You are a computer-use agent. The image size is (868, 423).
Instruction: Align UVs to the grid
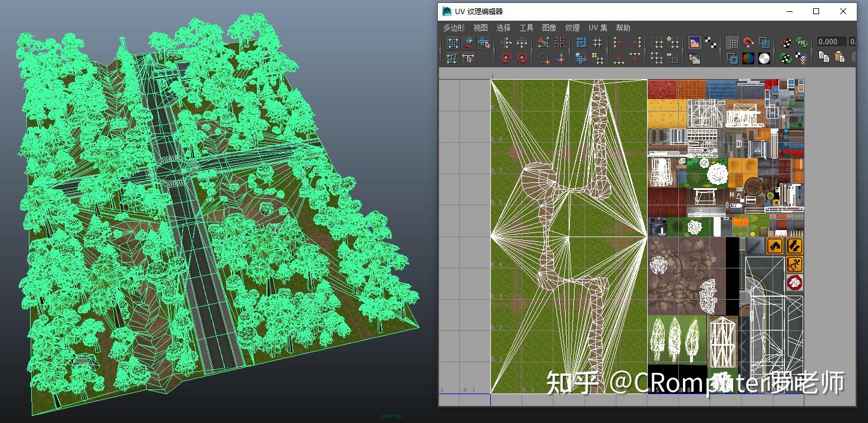pos(598,42)
